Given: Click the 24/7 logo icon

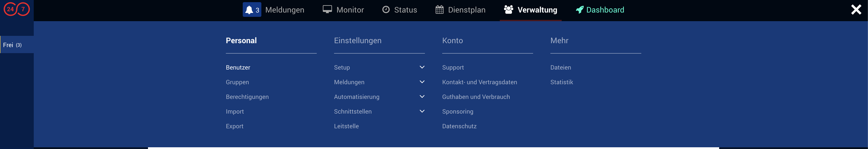Looking at the screenshot, I should 16,9.
